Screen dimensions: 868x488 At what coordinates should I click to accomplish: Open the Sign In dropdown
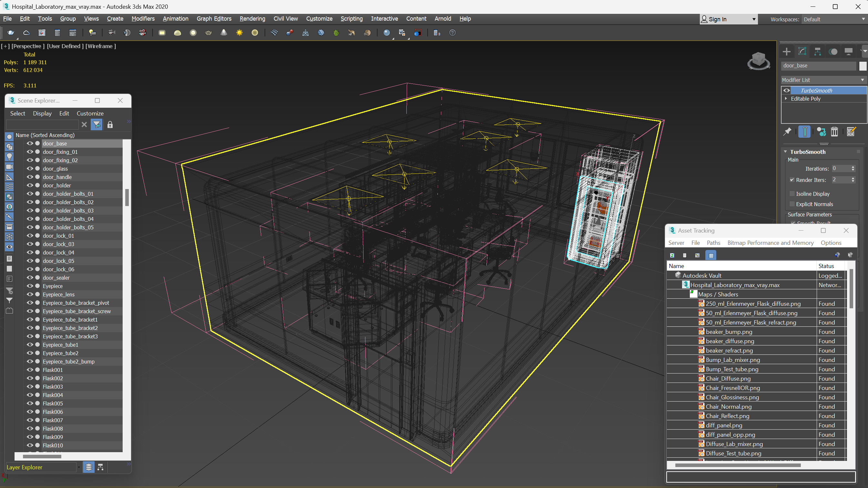click(729, 19)
